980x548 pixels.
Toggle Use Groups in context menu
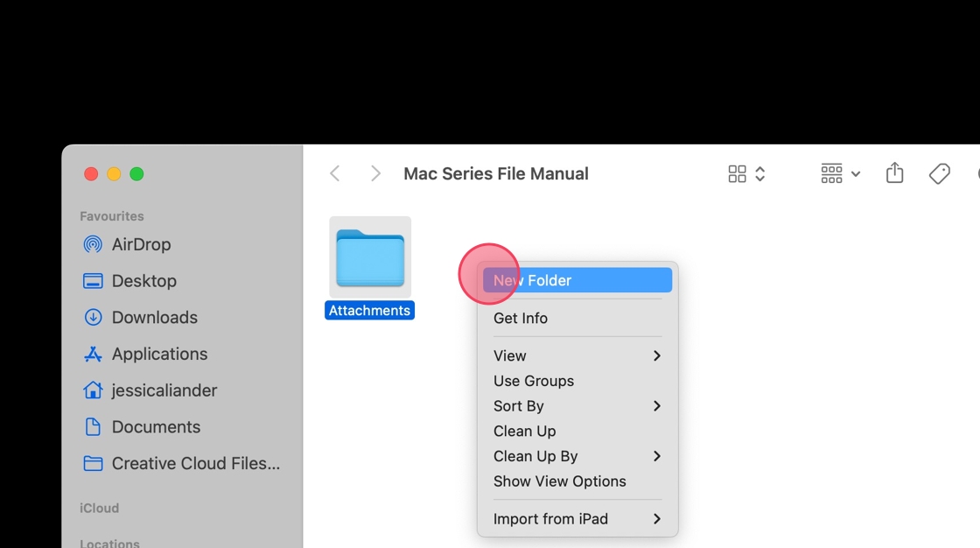pyautogui.click(x=534, y=381)
